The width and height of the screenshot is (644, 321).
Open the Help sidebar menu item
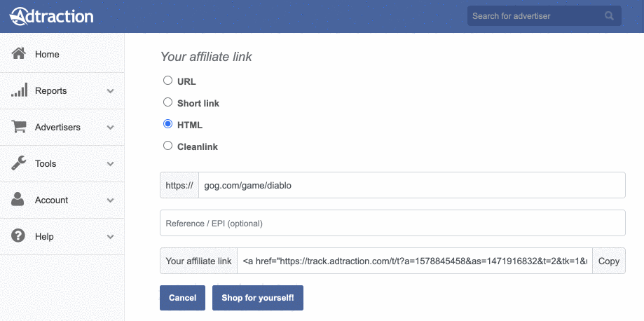pos(62,236)
